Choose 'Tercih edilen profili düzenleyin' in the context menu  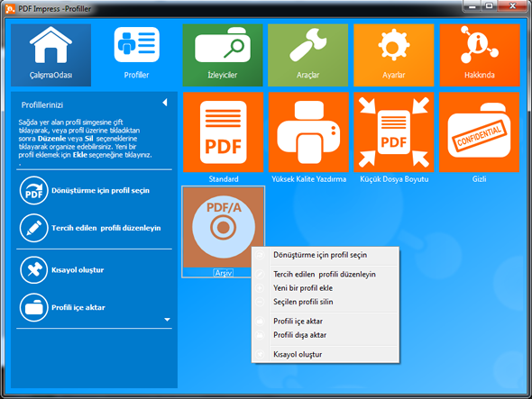[x=325, y=274]
